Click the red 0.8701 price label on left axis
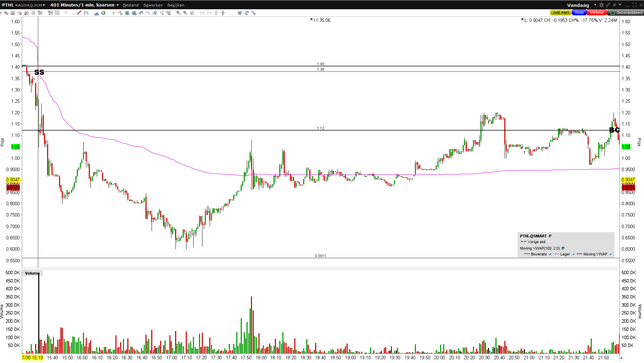Screen dimensions: 644x363 [x=13, y=187]
